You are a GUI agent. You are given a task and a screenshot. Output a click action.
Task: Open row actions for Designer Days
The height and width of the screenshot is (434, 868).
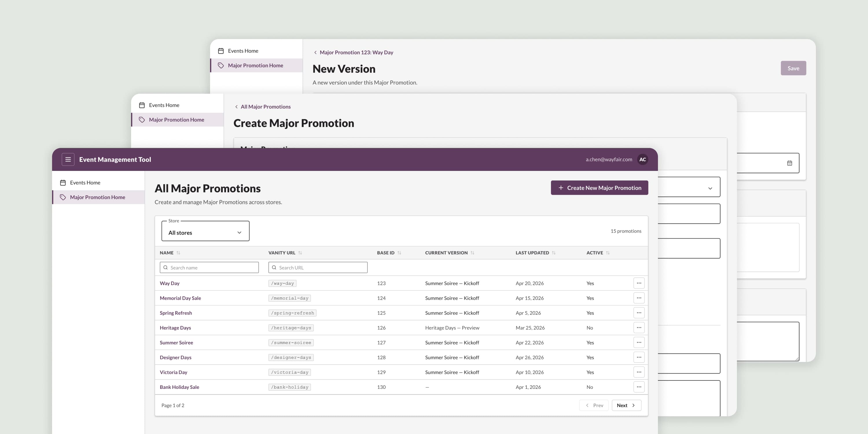coord(639,357)
